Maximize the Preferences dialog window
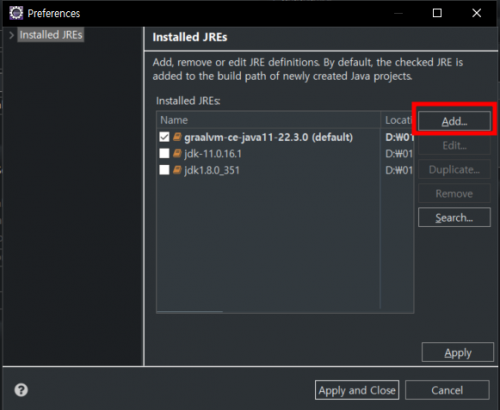 (x=437, y=13)
